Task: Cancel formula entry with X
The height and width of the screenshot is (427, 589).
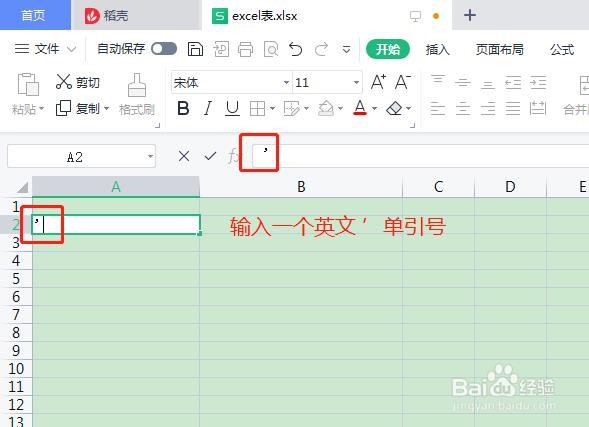Action: pyautogui.click(x=184, y=156)
